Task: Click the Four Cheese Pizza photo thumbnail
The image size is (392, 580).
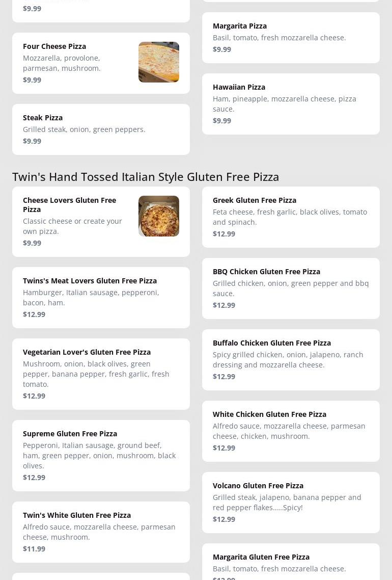Action: (158, 62)
